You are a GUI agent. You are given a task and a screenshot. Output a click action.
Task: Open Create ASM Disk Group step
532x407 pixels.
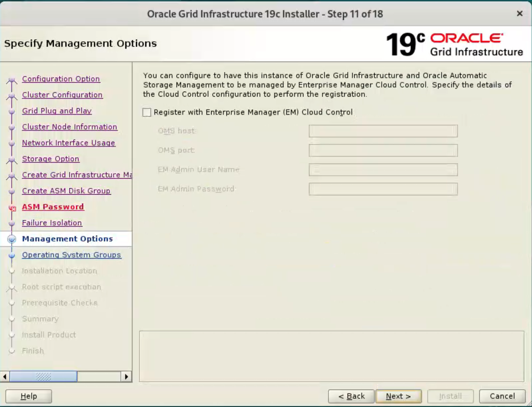pyautogui.click(x=66, y=191)
